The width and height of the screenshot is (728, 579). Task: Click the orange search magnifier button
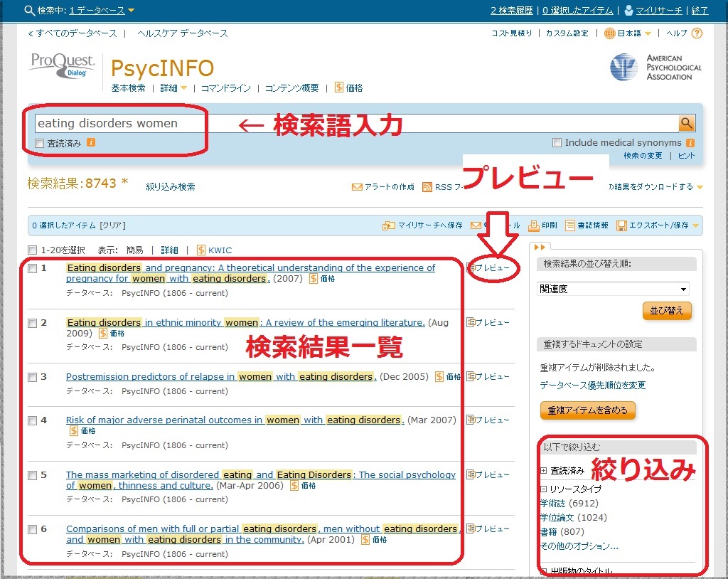point(686,123)
